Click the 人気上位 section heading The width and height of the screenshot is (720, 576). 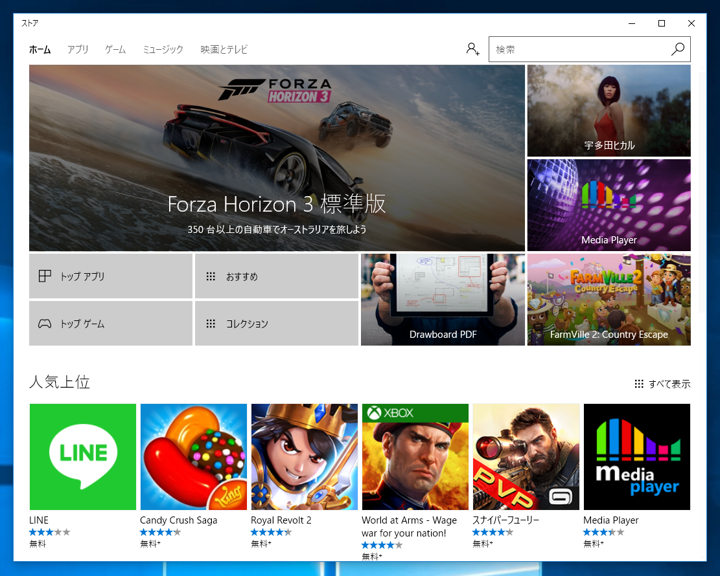click(59, 382)
